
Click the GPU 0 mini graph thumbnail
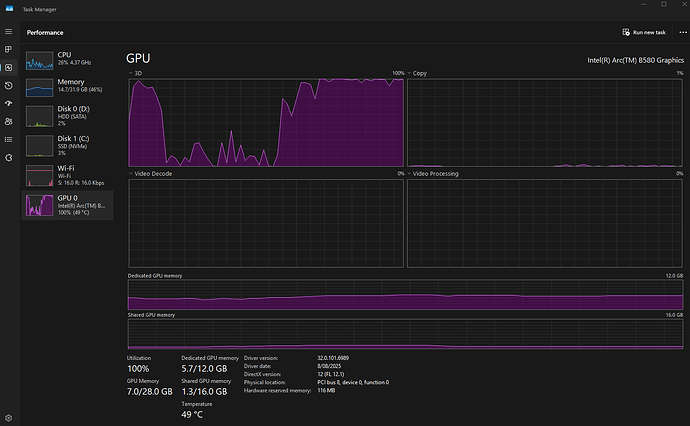[40, 206]
